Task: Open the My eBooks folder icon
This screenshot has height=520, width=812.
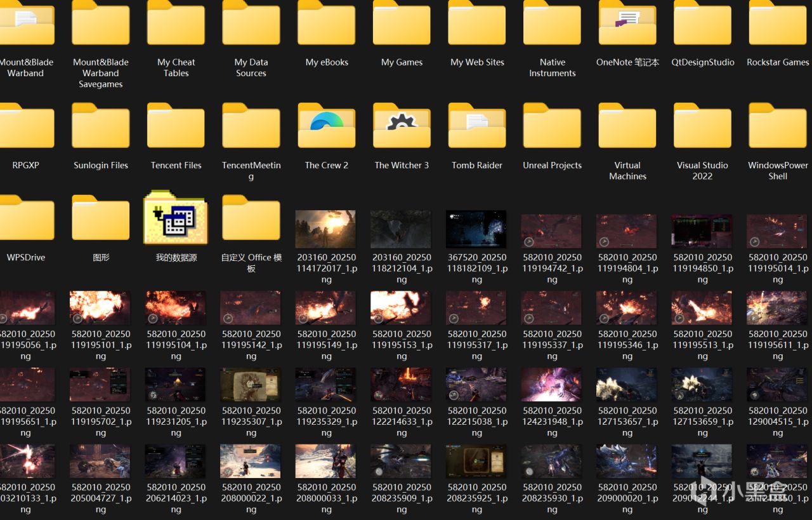Action: 327,23
